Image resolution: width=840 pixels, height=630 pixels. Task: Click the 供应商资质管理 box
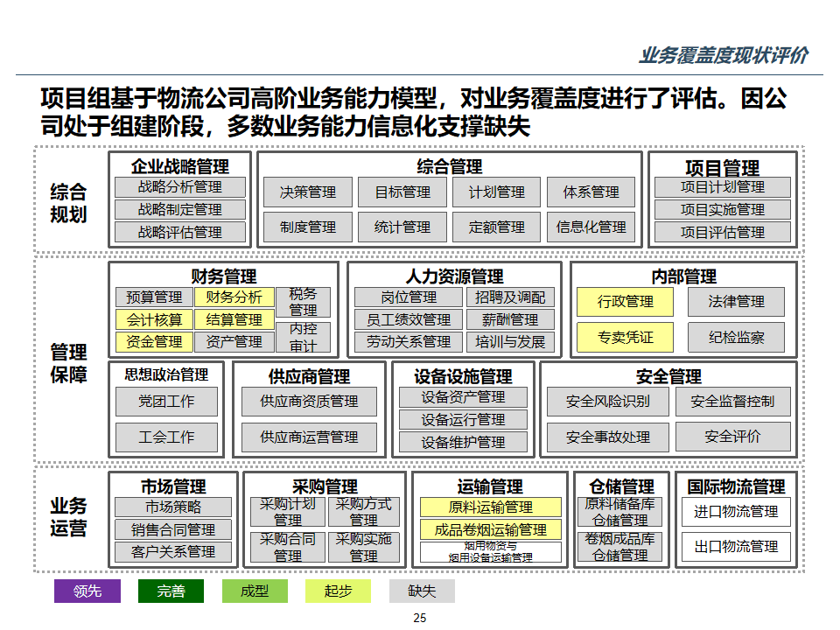point(309,402)
